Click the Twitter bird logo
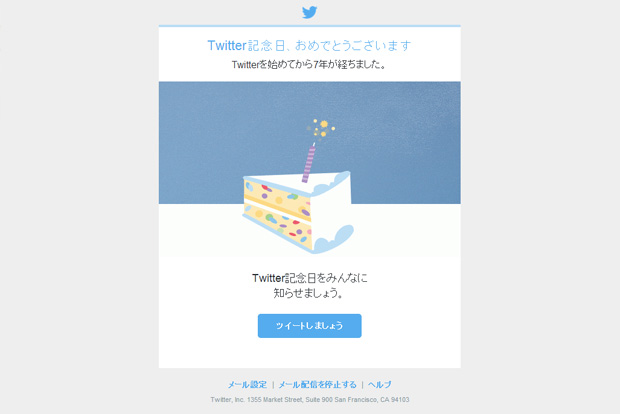The height and width of the screenshot is (414, 620). 310,12
